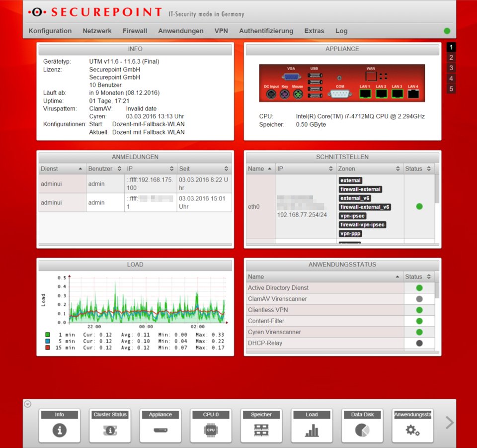Screen dimensions: 477x448
Task: Click the next arrow in the widget bar
Action: pyautogui.click(x=450, y=423)
